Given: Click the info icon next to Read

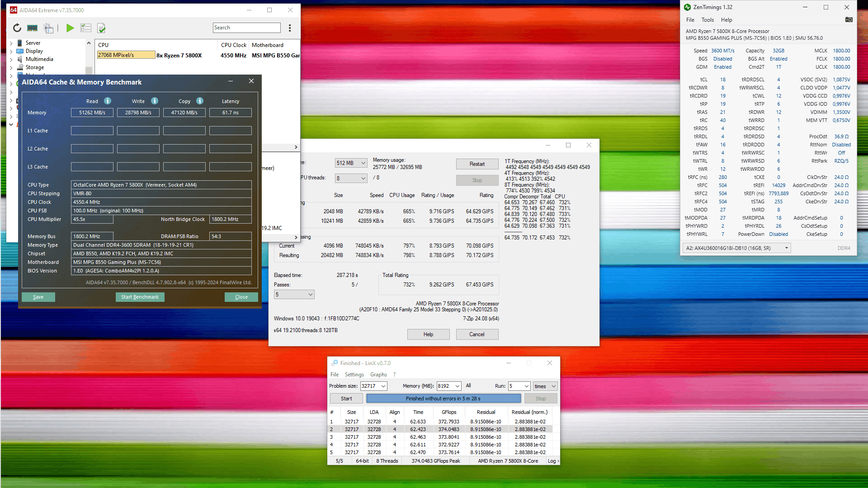Looking at the screenshot, I should coord(108,101).
